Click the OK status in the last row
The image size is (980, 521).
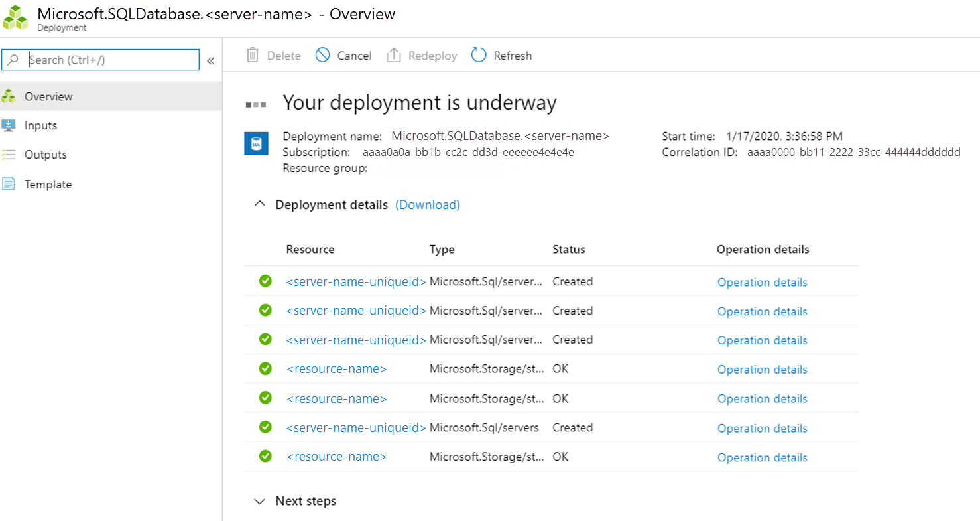(560, 457)
